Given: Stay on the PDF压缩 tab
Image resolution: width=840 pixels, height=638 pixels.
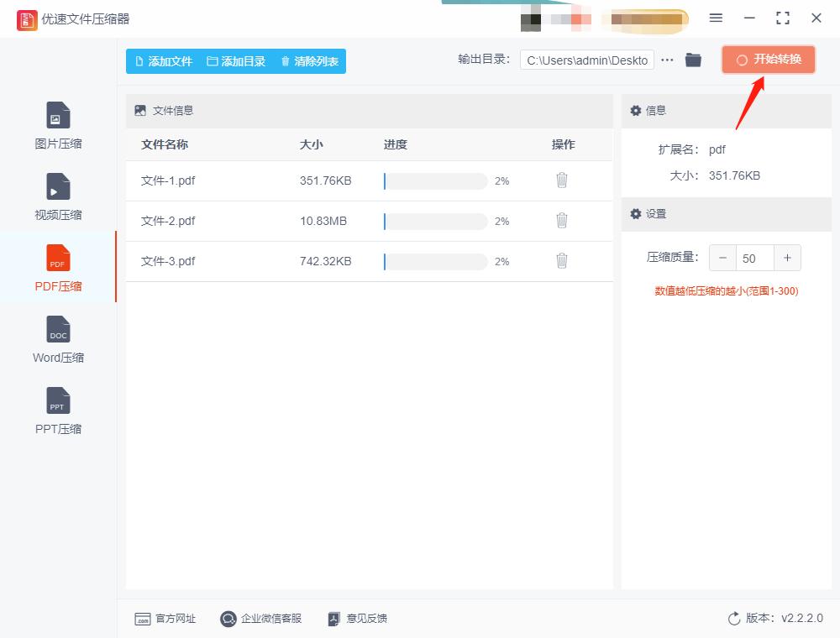Looking at the screenshot, I should [x=57, y=267].
